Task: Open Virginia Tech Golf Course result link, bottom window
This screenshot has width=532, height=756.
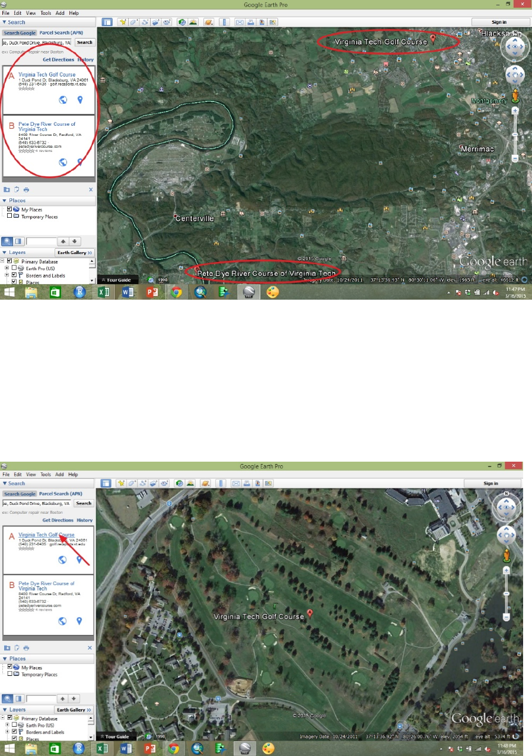Action: point(47,535)
